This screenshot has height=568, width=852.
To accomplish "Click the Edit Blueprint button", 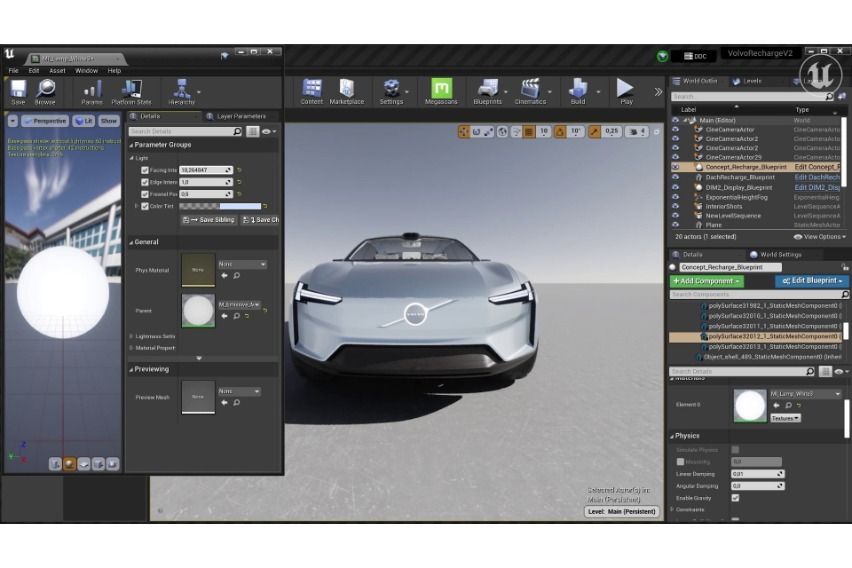I will (x=812, y=280).
